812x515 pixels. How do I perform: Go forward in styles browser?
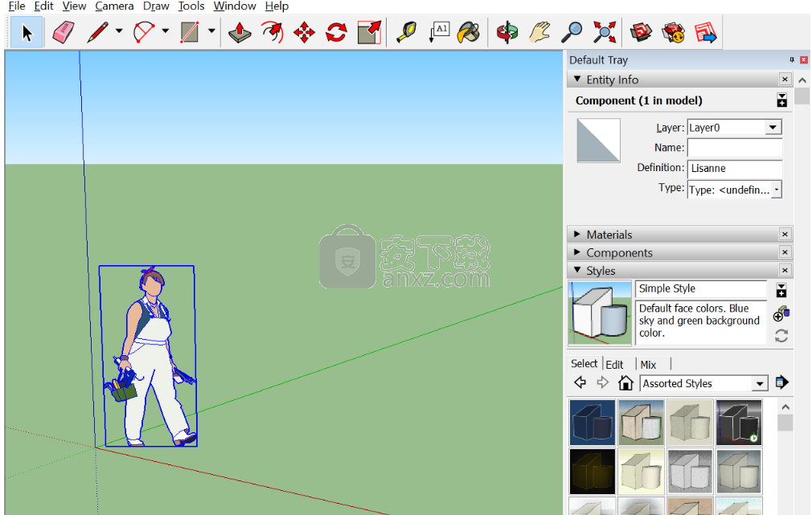602,383
